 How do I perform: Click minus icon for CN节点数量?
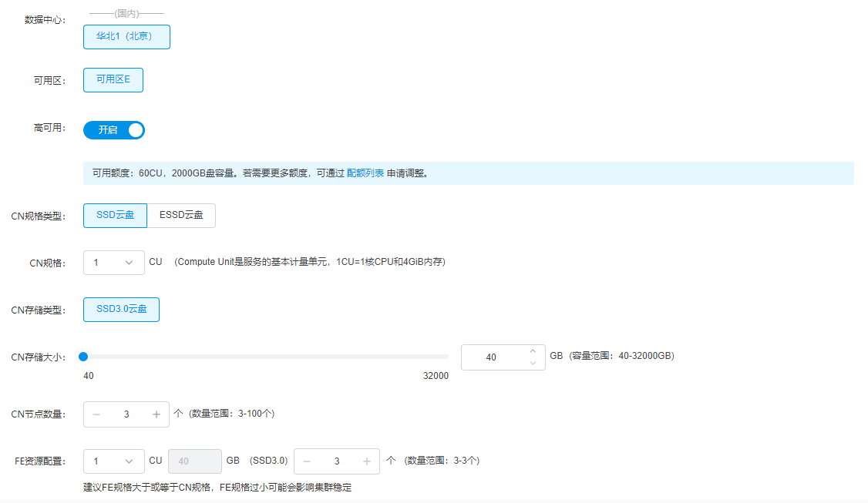click(96, 414)
